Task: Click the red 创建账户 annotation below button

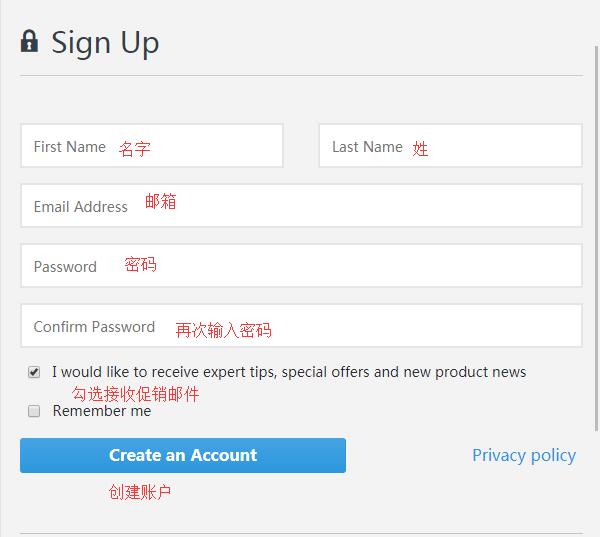Action: pos(140,492)
